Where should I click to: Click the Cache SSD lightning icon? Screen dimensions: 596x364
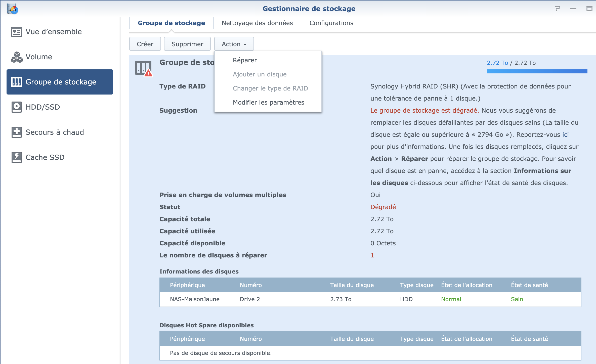click(17, 157)
